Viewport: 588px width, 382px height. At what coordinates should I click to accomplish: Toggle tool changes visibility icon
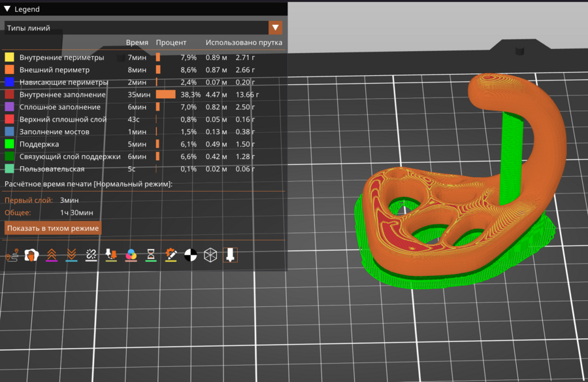111,255
